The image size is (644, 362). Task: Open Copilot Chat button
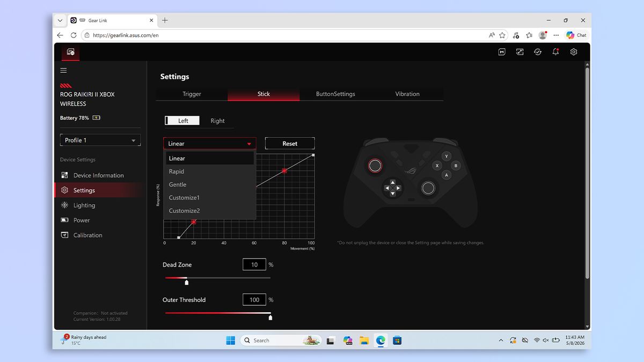(576, 35)
